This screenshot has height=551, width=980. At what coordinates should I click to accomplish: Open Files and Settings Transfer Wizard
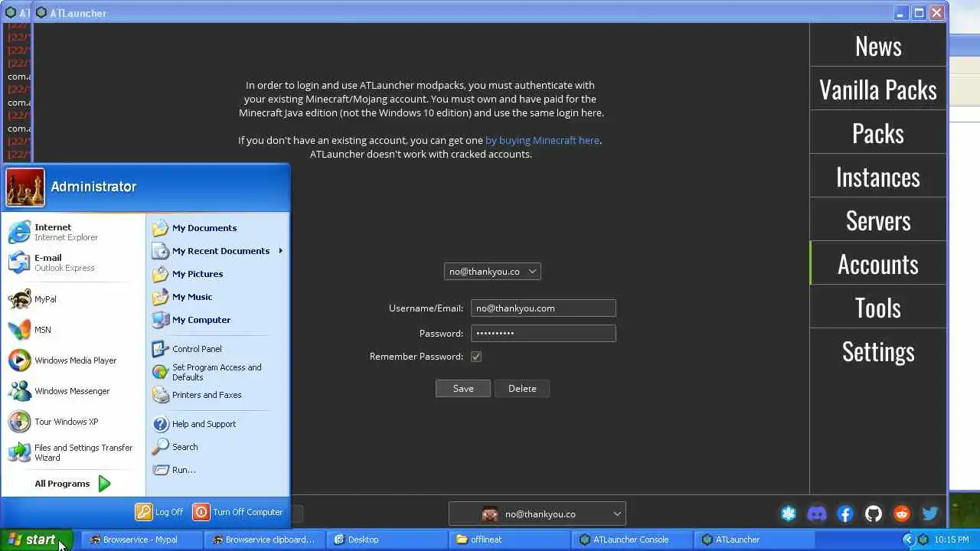[x=73, y=452]
